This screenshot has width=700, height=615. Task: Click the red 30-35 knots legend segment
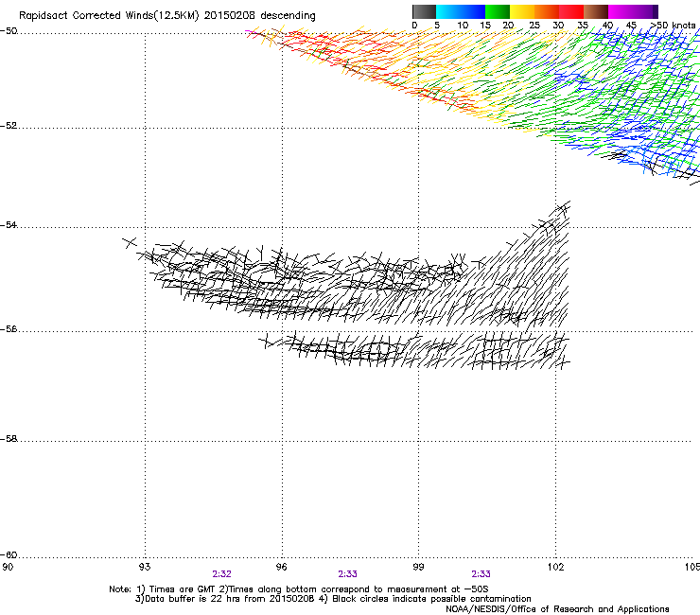571,11
